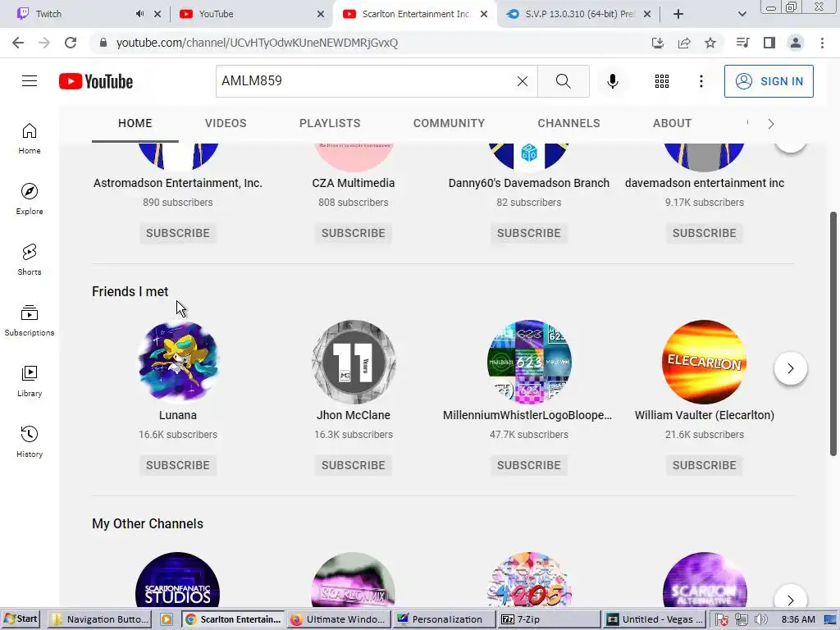Open YouTube settings three-dot menu
Screen dimensions: 840x630
coord(701,81)
